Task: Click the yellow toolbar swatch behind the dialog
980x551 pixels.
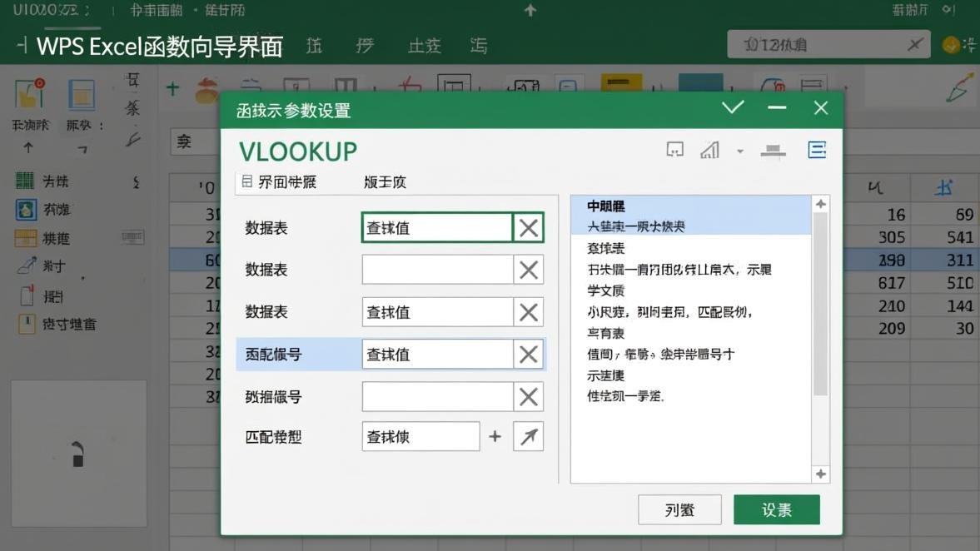Action: 621,82
